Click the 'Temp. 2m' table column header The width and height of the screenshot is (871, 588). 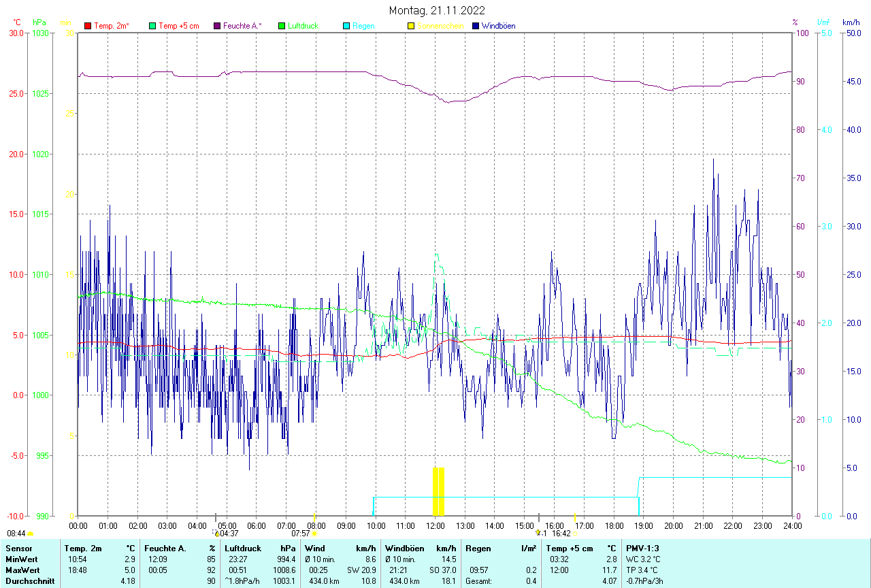pyautogui.click(x=83, y=549)
